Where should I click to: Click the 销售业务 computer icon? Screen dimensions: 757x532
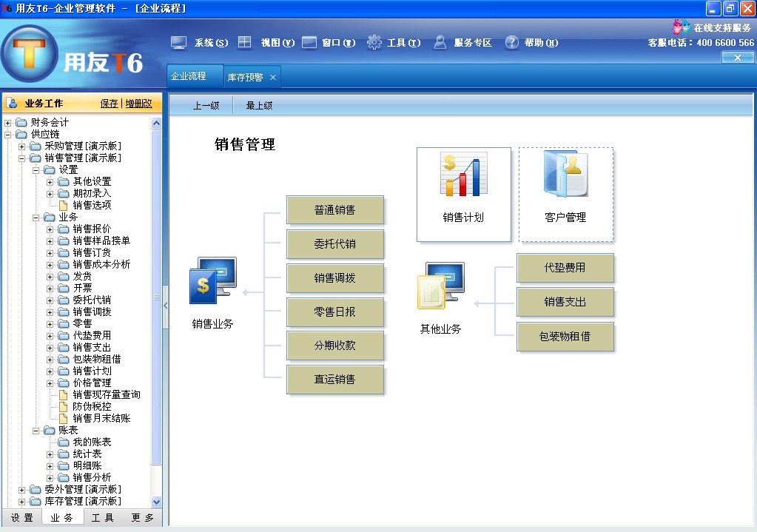point(213,280)
